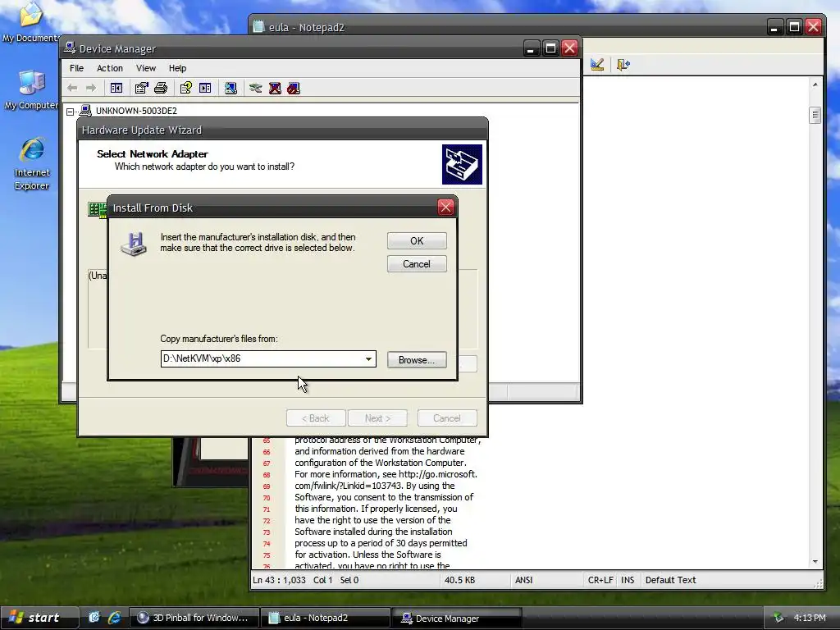This screenshot has height=630, width=840.
Task: Click the Default Text status bar entry
Action: click(x=670, y=580)
